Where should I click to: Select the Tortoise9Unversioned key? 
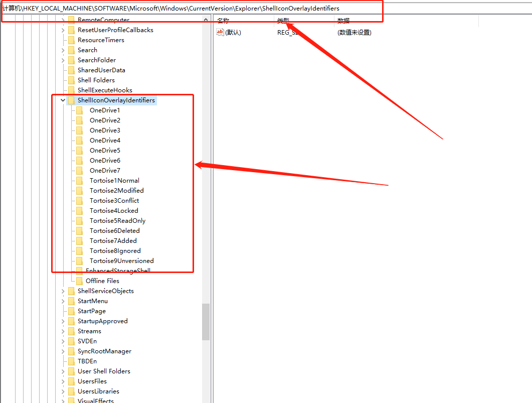point(121,261)
